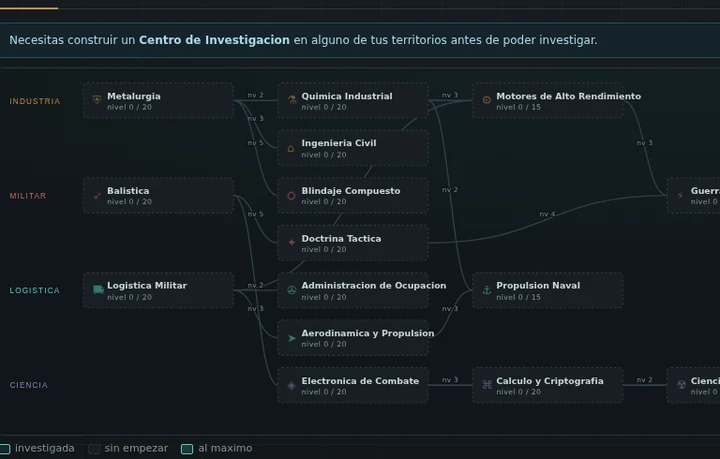Image resolution: width=720 pixels, height=459 pixels.
Task: Select the Blindaje Compuesto card title
Action: (351, 191)
